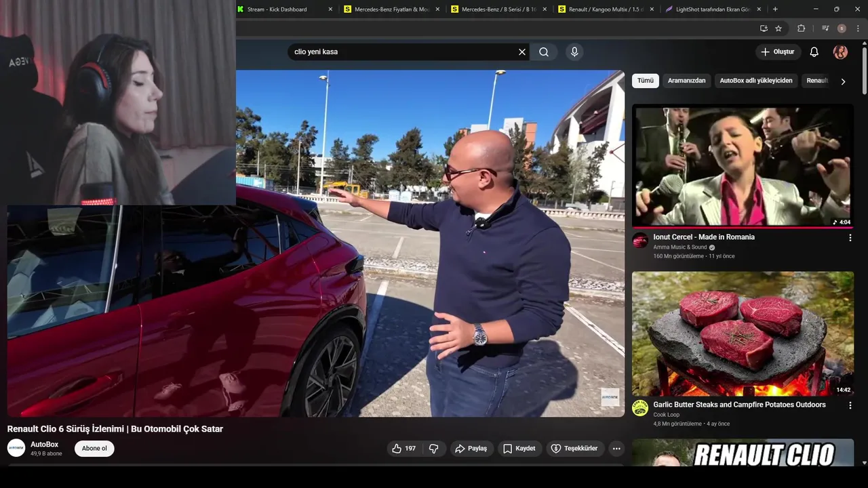
Task: Open more actions menu below the video
Action: [616, 449]
